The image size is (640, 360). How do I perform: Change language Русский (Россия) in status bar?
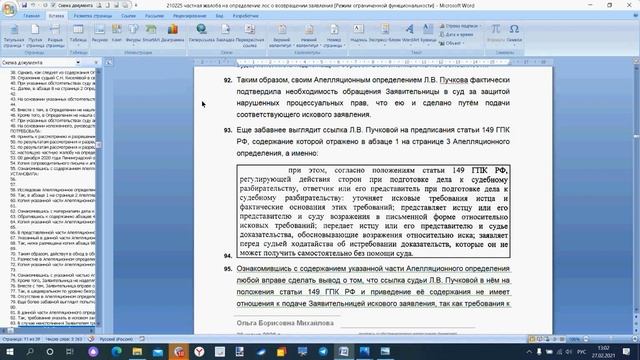pyautogui.click(x=116, y=339)
